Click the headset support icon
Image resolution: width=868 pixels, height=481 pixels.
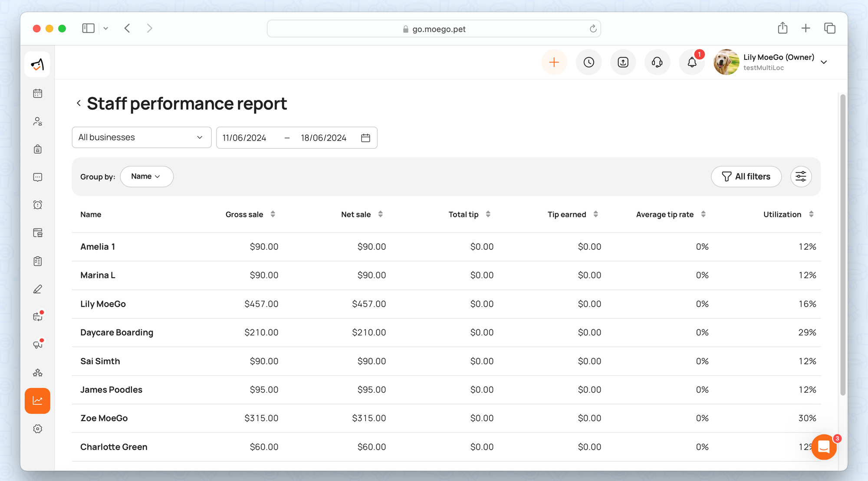coord(657,62)
